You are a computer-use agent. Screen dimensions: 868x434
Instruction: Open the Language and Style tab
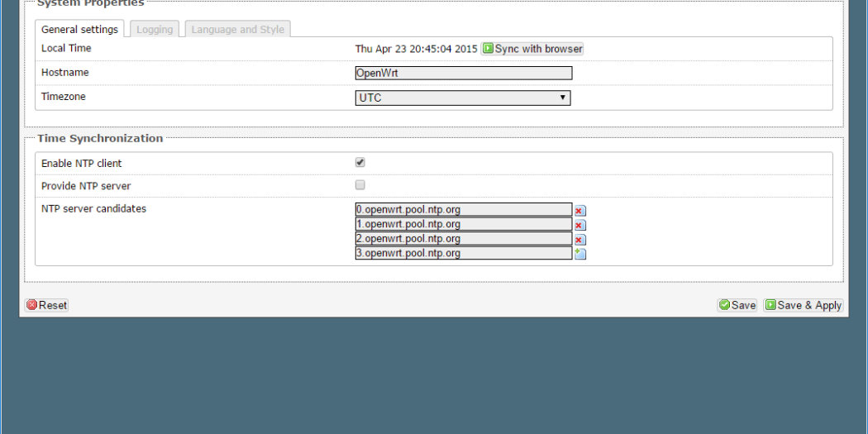(x=237, y=30)
